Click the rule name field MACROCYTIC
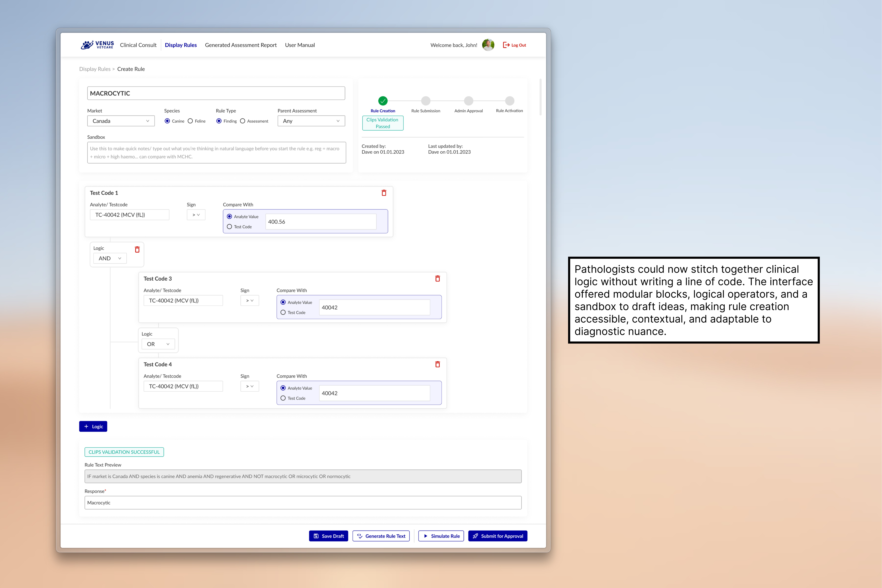 click(216, 93)
